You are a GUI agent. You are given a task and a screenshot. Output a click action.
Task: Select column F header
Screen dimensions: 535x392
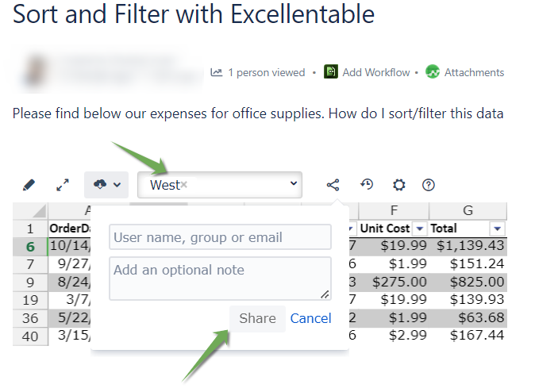point(394,210)
